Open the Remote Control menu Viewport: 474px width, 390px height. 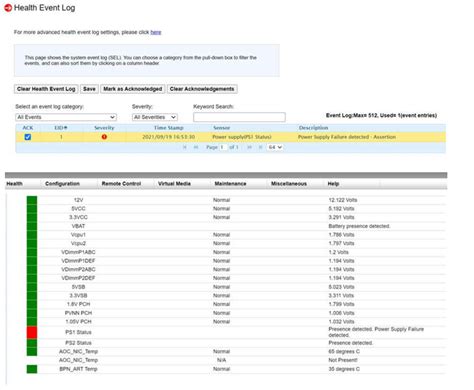(x=121, y=184)
